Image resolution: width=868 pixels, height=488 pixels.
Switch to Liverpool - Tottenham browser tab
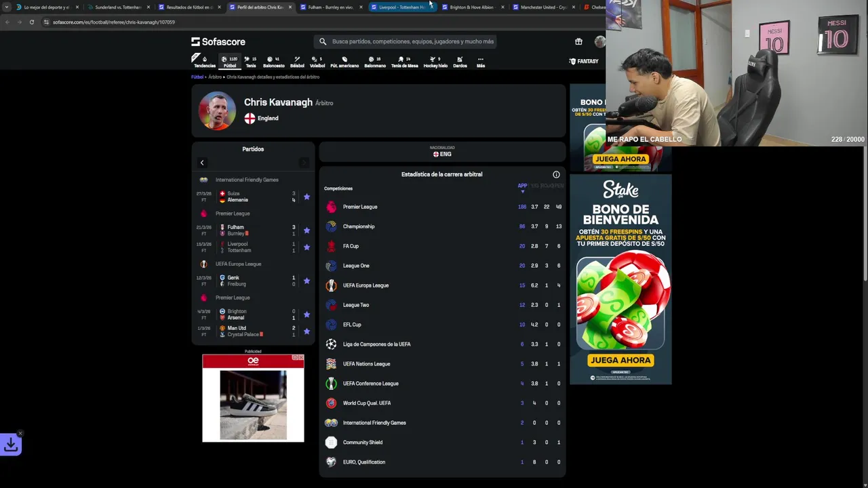401,7
